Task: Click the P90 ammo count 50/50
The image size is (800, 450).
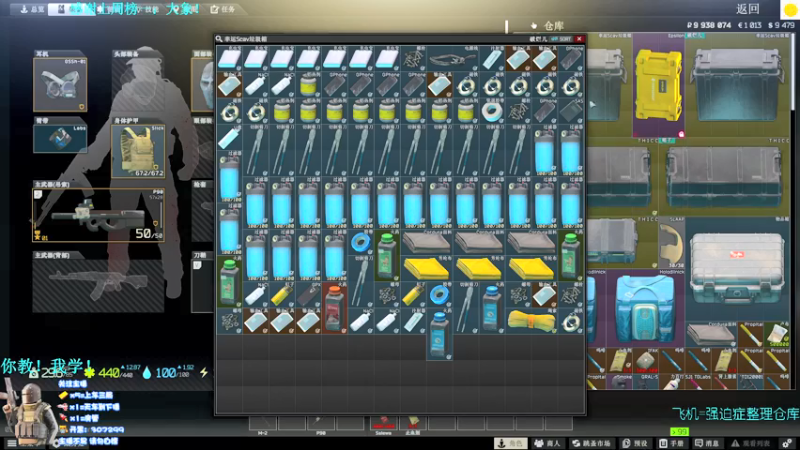Action: [x=148, y=234]
